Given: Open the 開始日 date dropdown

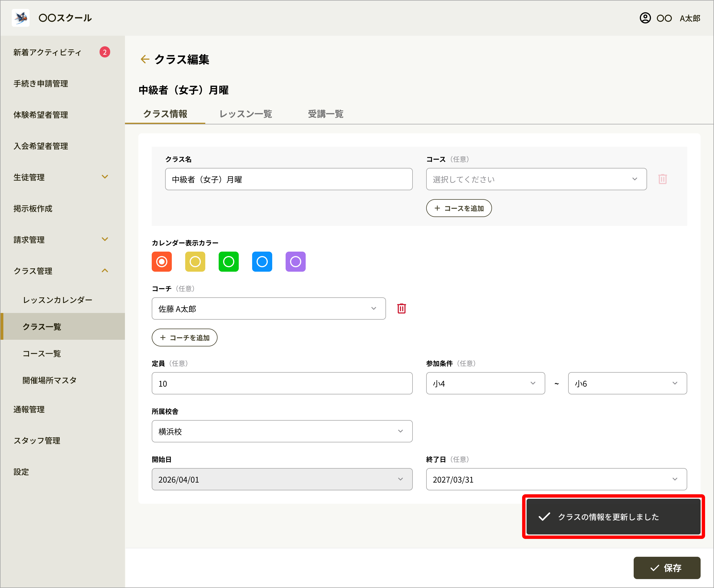Looking at the screenshot, I should (x=282, y=479).
